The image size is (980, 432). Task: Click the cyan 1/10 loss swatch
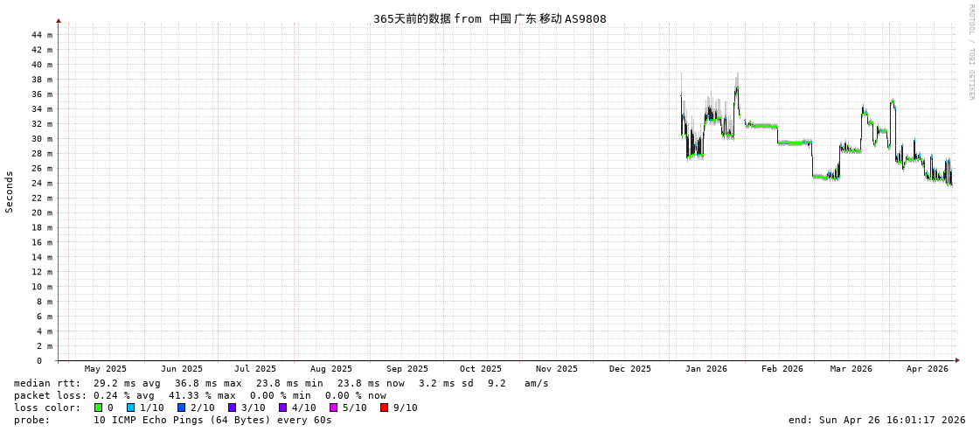click(x=131, y=408)
